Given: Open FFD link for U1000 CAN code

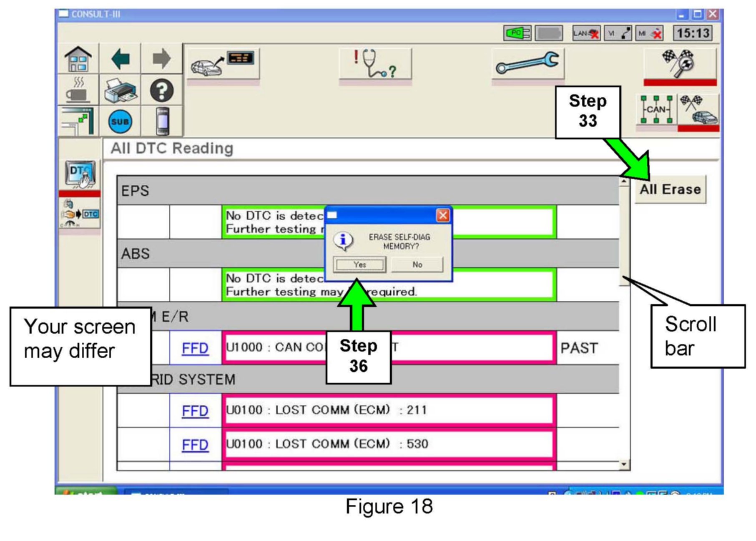Looking at the screenshot, I should tap(195, 348).
